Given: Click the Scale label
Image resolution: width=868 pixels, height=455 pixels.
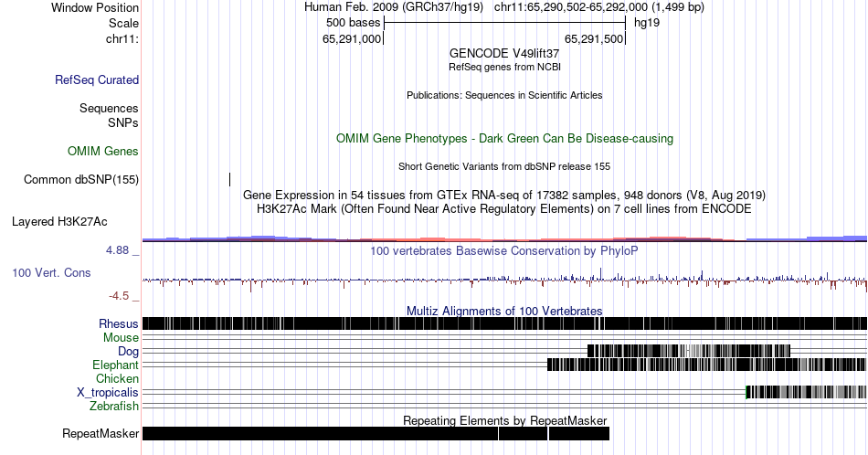Looking at the screenshot, I should click(123, 23).
